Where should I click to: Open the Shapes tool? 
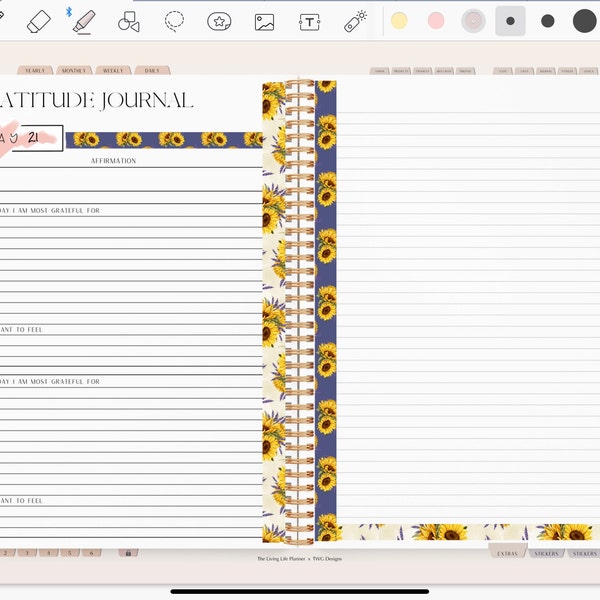pos(129,21)
